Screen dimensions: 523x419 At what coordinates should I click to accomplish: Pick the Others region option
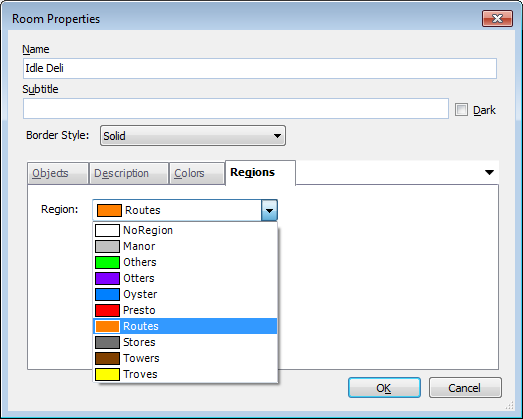(185, 262)
